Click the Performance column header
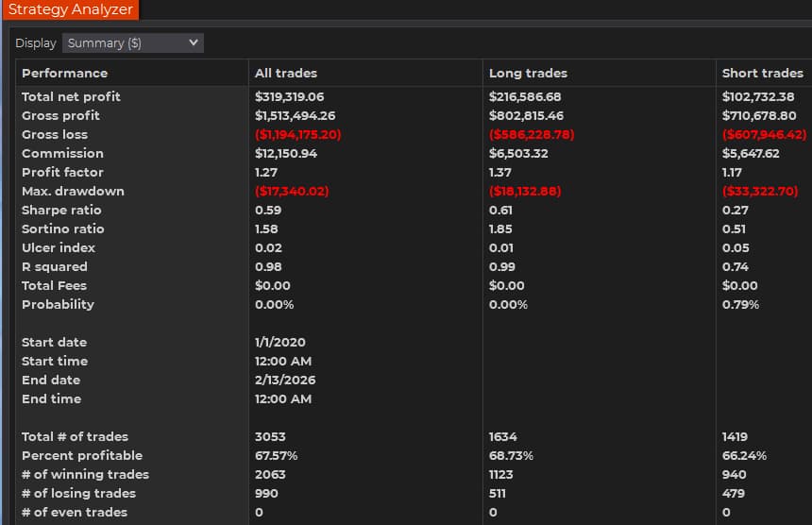 [x=65, y=73]
